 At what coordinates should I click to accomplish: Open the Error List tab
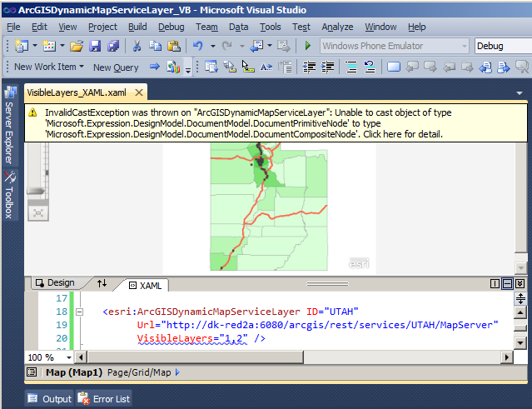(x=104, y=399)
